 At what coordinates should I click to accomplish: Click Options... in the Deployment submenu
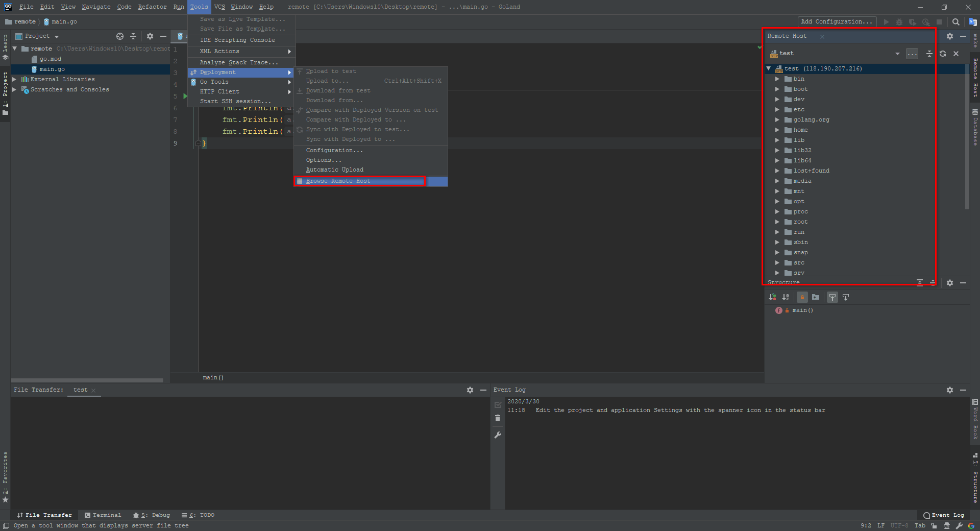[x=324, y=160]
